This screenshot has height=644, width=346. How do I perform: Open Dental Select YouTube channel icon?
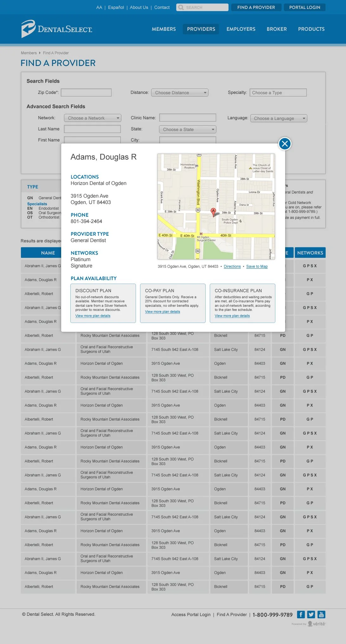point(321,614)
